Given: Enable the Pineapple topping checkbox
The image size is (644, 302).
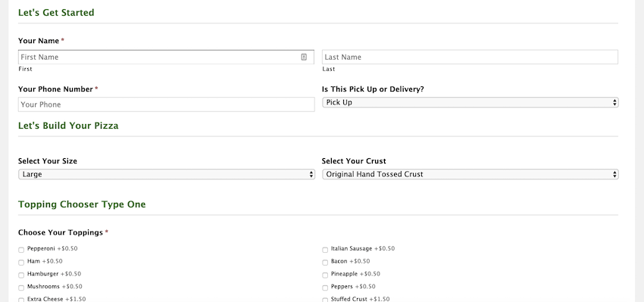Looking at the screenshot, I should pyautogui.click(x=325, y=276).
